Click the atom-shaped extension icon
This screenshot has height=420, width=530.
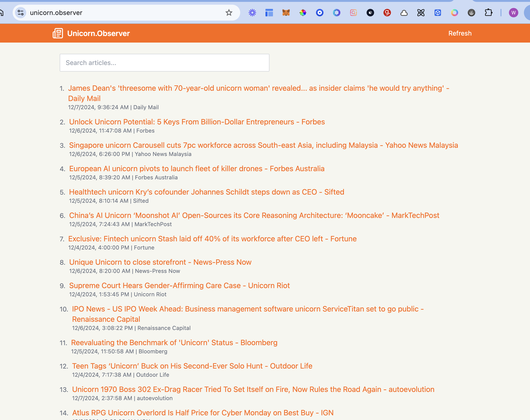coord(421,13)
